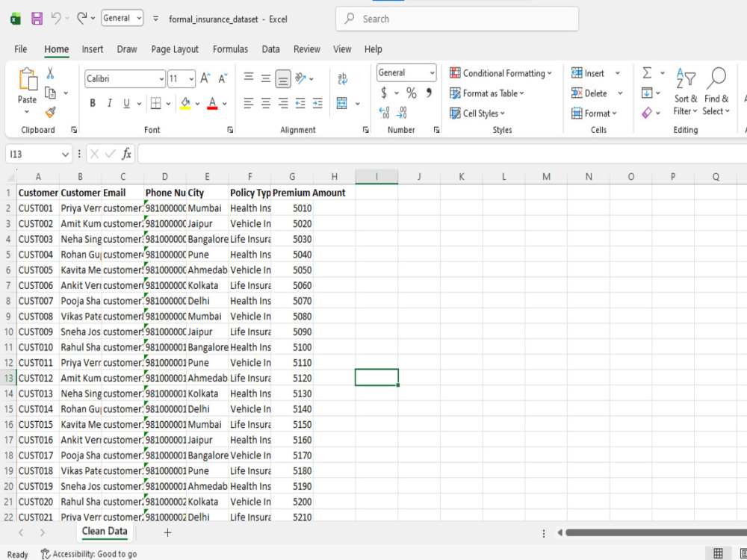
Task: Save the workbook with the Save icon
Action: pyautogui.click(x=37, y=19)
